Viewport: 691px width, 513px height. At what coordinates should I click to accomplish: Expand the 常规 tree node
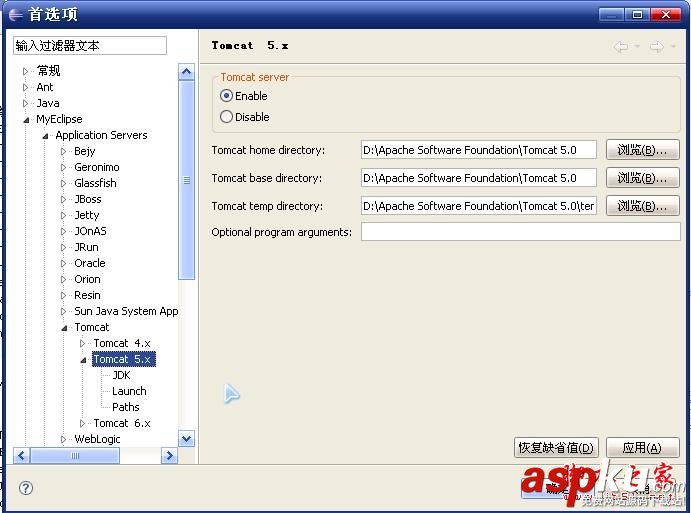[25, 71]
